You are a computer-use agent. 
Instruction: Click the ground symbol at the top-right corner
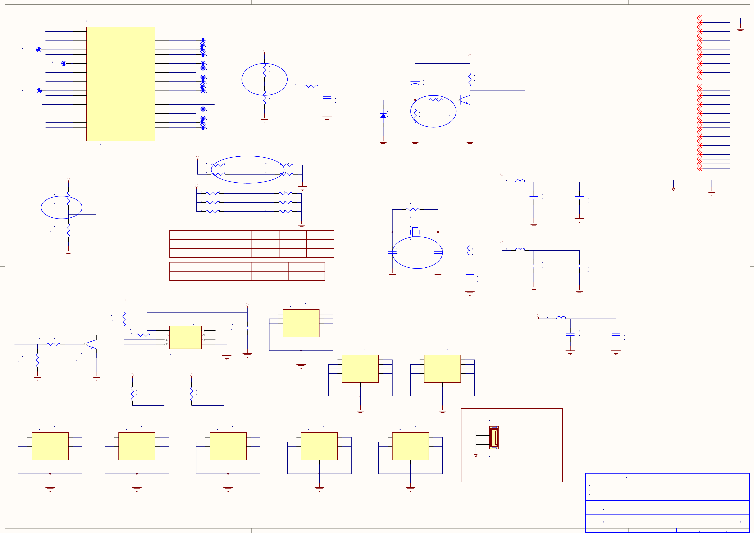pos(740,30)
